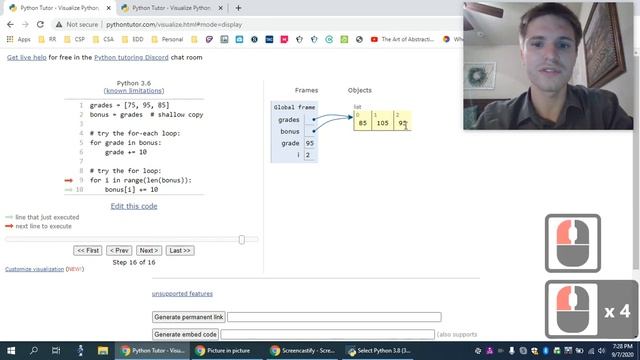Open the Get live help link
This screenshot has width=640, height=360.
click(x=27, y=58)
